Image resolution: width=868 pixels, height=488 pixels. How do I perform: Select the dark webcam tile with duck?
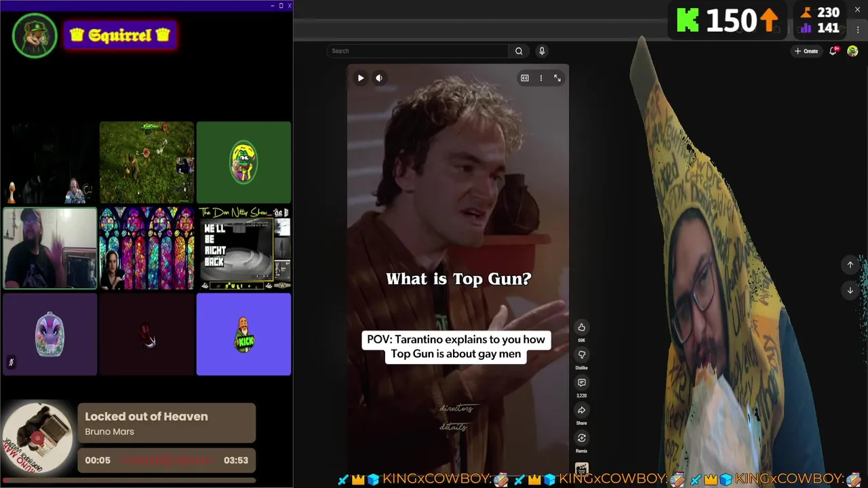[50, 163]
